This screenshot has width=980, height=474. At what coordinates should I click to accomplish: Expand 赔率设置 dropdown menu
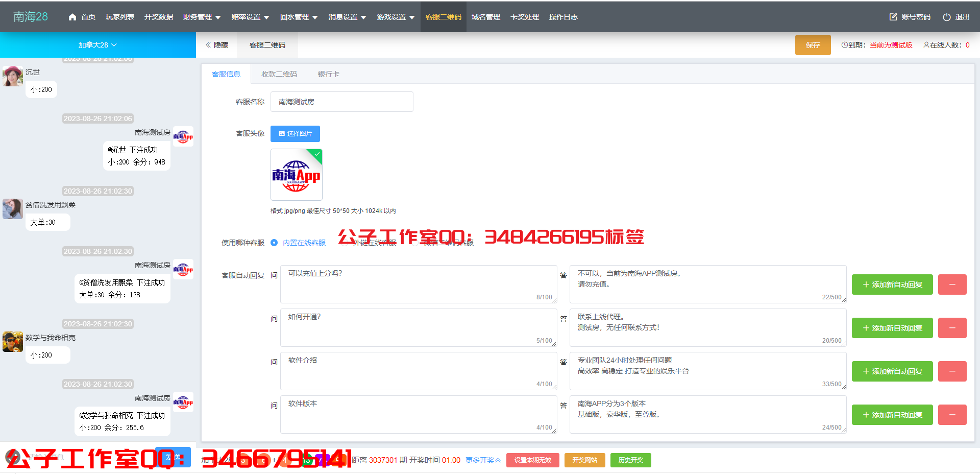tap(250, 17)
